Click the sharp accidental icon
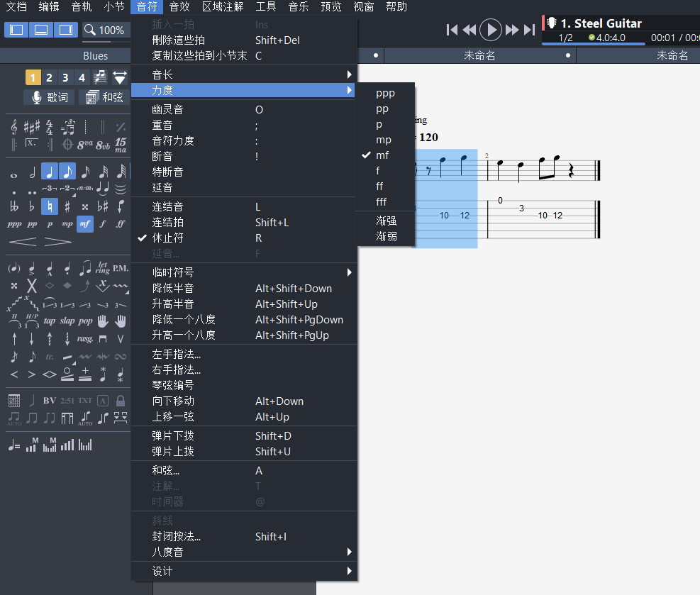The height and width of the screenshot is (595, 700). (x=67, y=206)
